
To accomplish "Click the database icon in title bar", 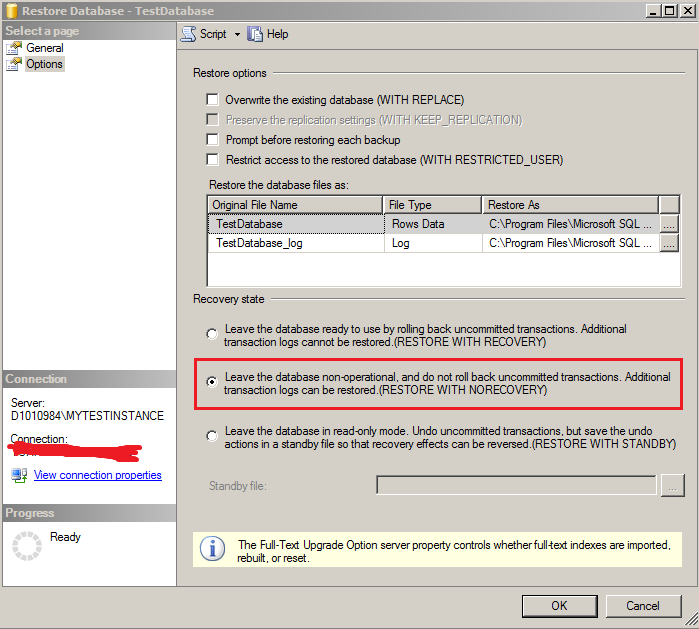I will tap(12, 11).
